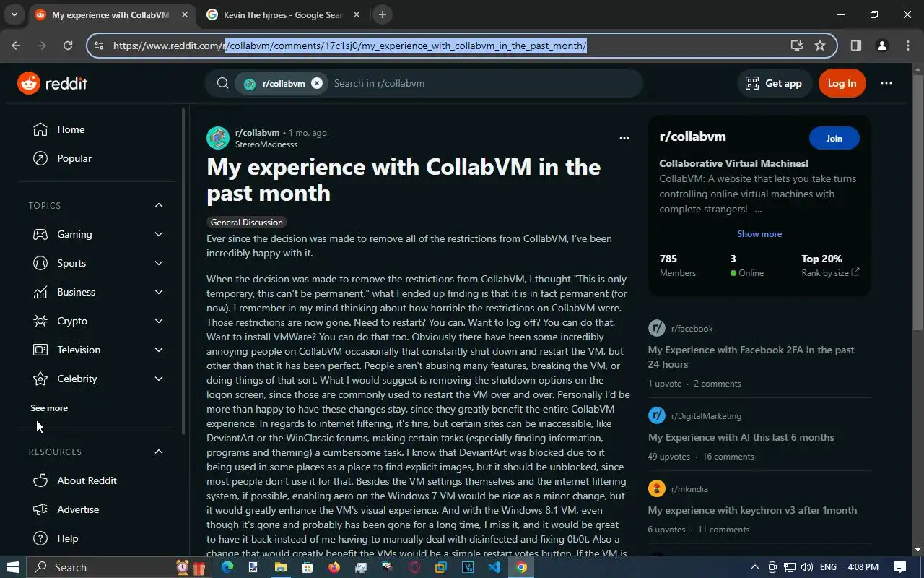
Task: Collapse the TOPICS section
Action: coord(159,205)
